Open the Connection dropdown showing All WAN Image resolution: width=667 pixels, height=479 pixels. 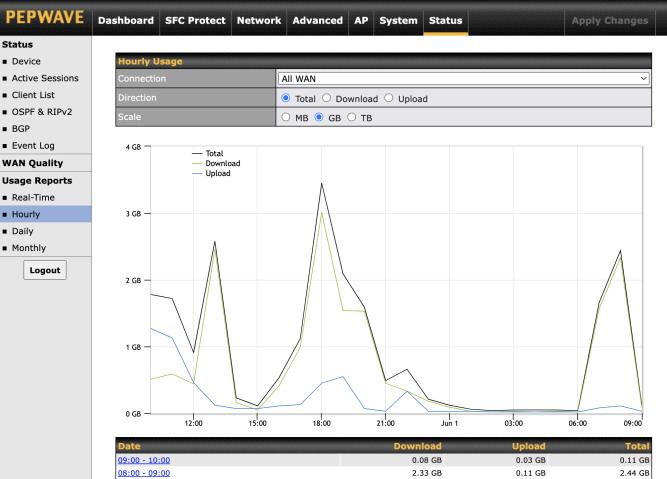click(463, 79)
